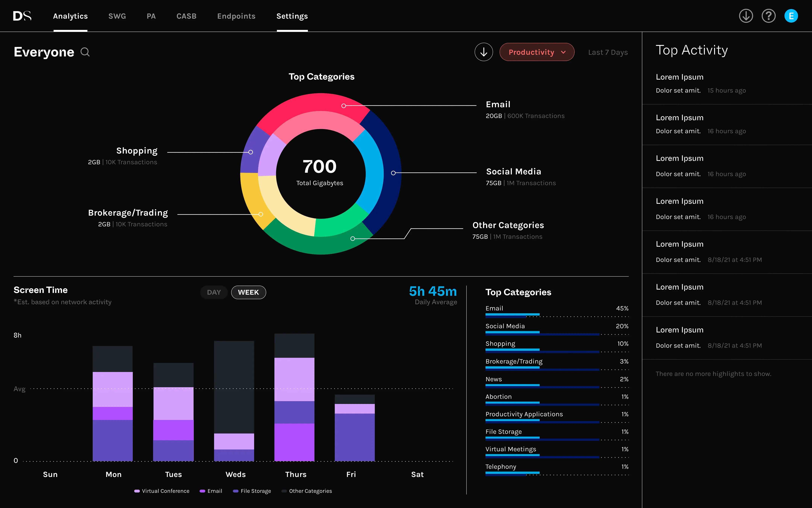
Task: Click Email label beside donut chart
Action: (x=498, y=104)
